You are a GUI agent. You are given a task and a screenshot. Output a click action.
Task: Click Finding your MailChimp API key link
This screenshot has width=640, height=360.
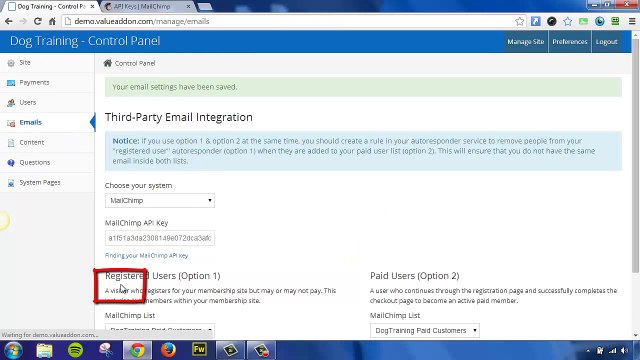[147, 256]
